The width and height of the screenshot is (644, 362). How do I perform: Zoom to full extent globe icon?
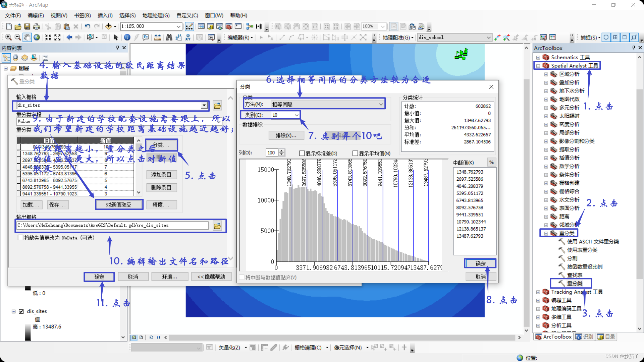click(37, 37)
